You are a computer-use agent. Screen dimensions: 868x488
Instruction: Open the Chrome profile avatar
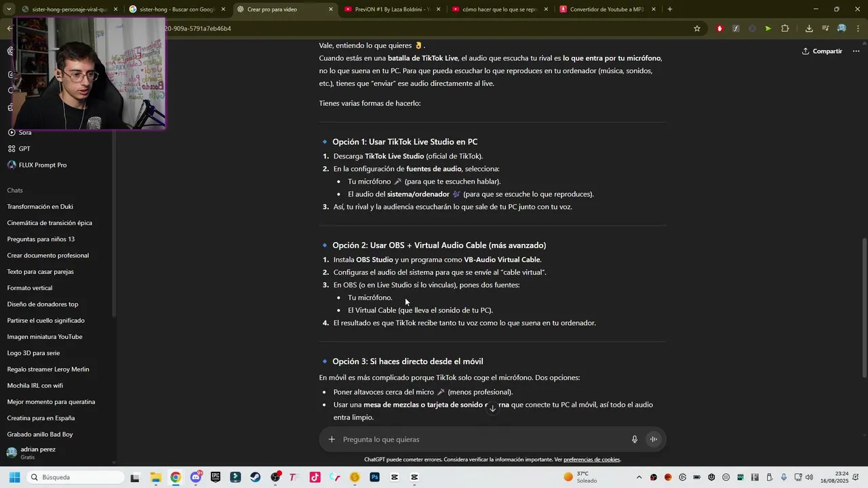(842, 28)
